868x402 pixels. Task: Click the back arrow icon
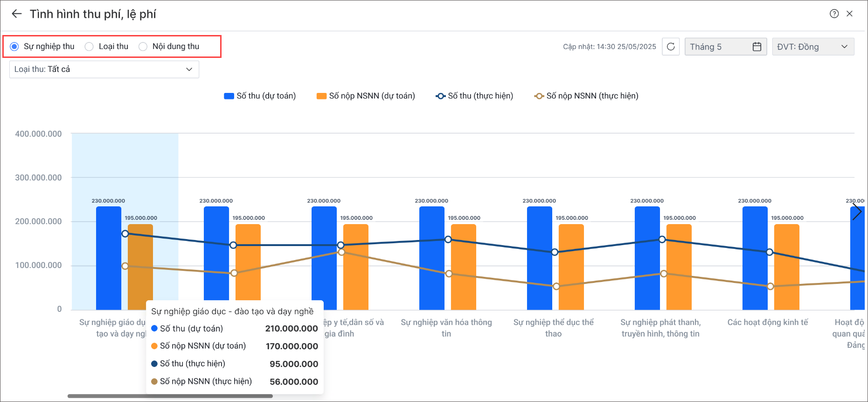point(17,14)
